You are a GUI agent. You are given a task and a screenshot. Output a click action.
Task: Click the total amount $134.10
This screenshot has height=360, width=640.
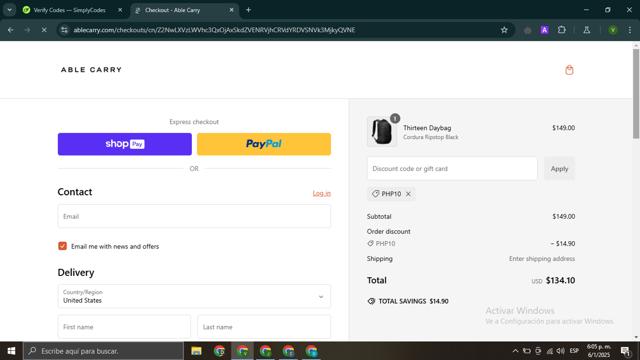click(x=560, y=280)
